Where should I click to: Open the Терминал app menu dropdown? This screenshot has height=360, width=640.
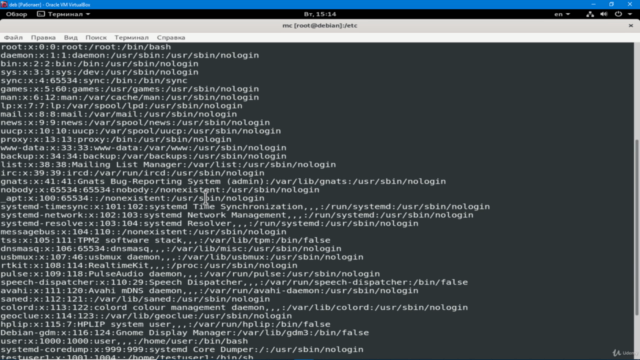pyautogui.click(x=64, y=14)
